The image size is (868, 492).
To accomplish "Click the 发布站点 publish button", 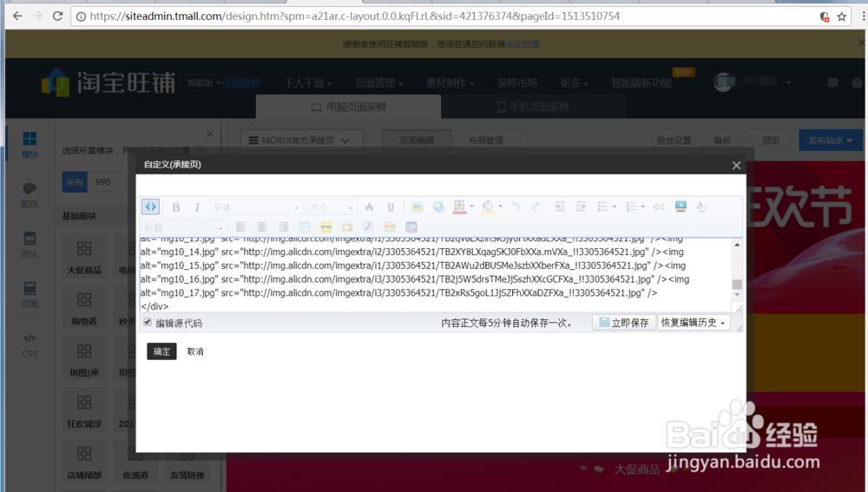I will click(x=830, y=140).
